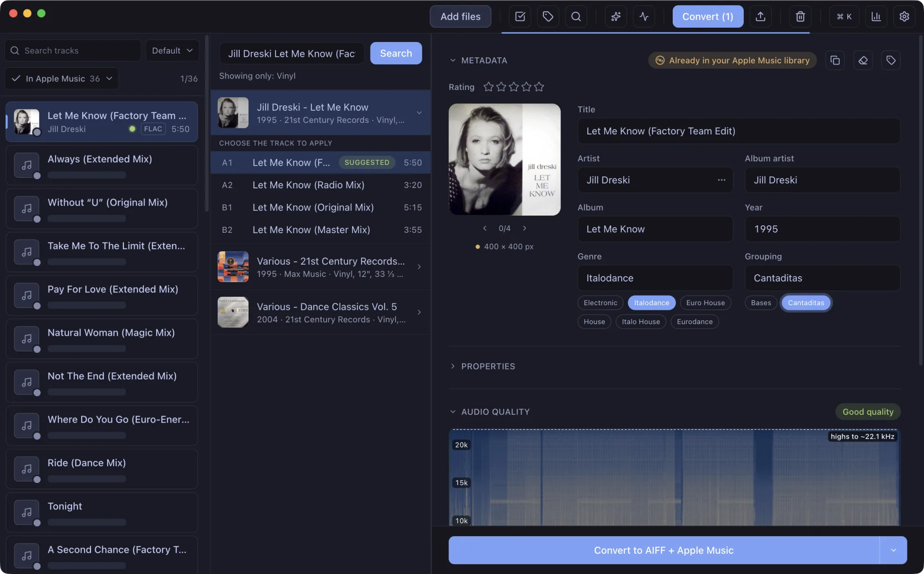
Task: Click the Apple Music library badge icon
Action: [x=660, y=60]
